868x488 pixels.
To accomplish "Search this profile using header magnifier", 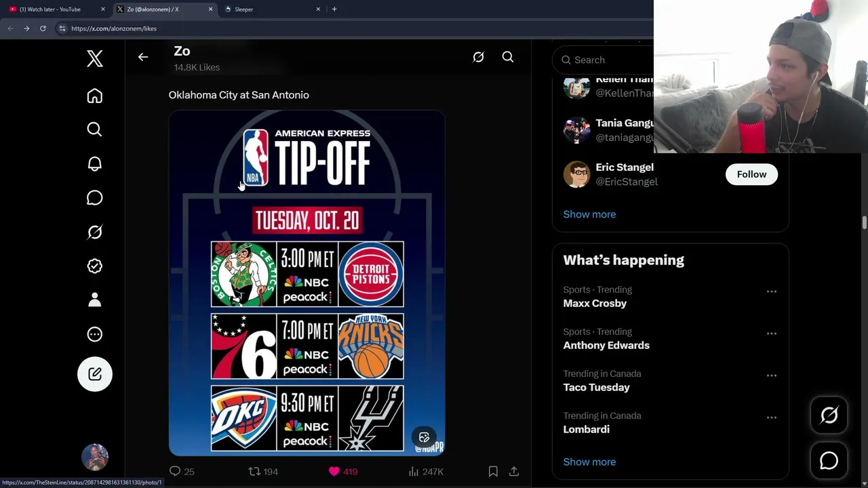I will 508,57.
